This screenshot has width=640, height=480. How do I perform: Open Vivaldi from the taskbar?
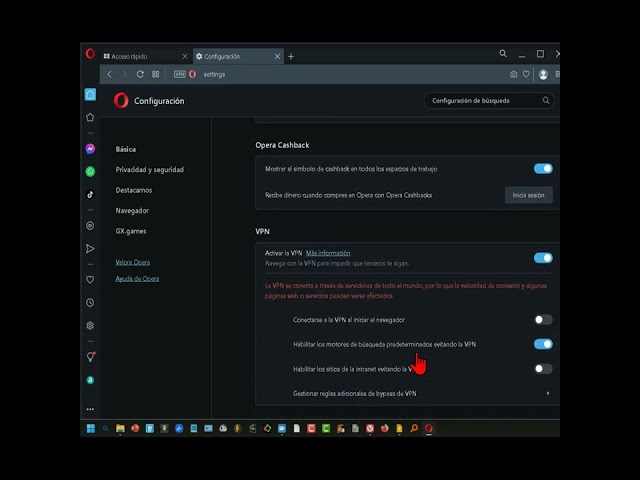click(x=370, y=428)
